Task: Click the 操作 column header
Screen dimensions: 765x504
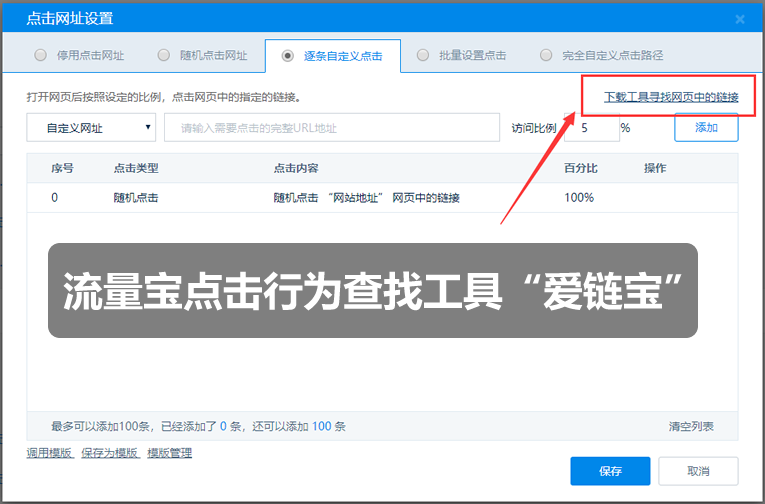Action: [655, 168]
